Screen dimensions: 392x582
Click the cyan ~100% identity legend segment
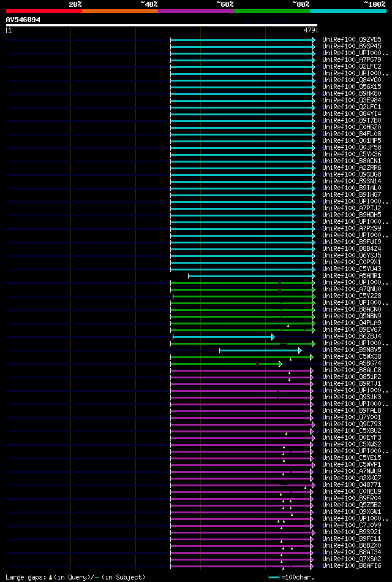[349, 11]
